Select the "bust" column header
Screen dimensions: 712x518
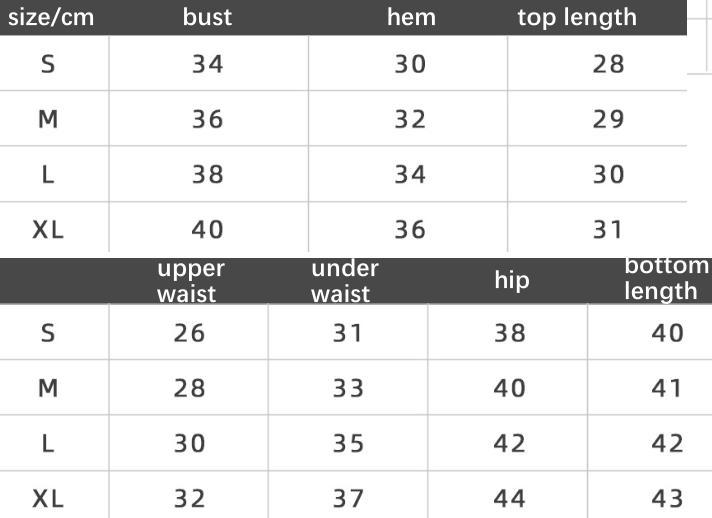click(x=207, y=17)
